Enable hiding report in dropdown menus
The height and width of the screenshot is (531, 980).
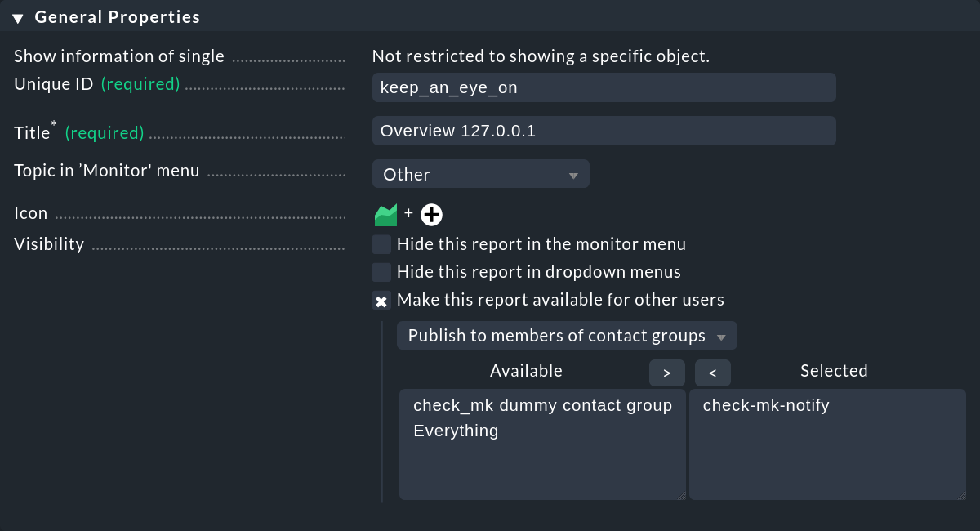381,272
